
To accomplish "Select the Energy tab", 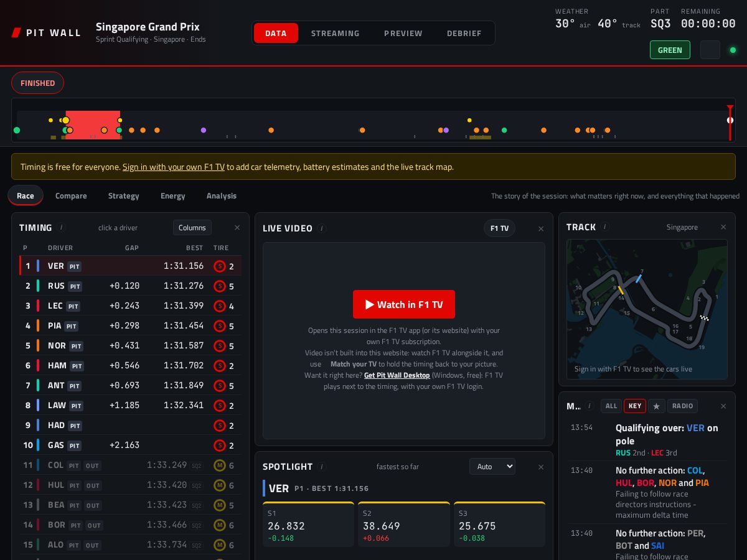I will (173, 195).
